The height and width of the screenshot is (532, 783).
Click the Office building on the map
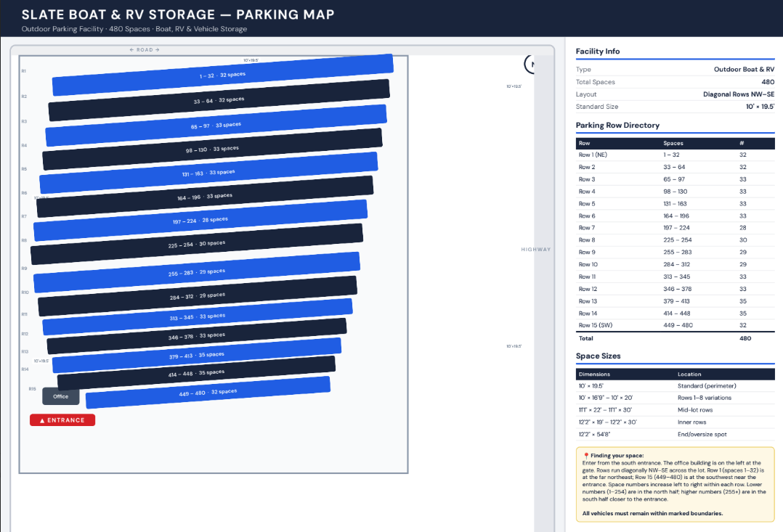click(x=61, y=396)
